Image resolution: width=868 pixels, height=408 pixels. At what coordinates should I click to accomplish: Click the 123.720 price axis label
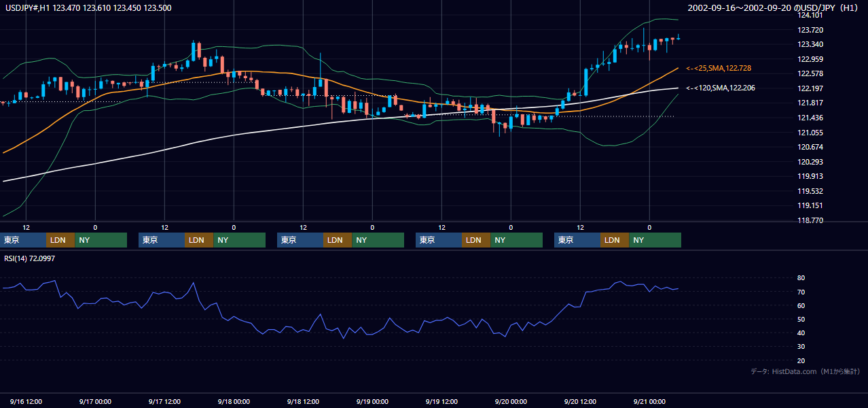click(x=810, y=30)
